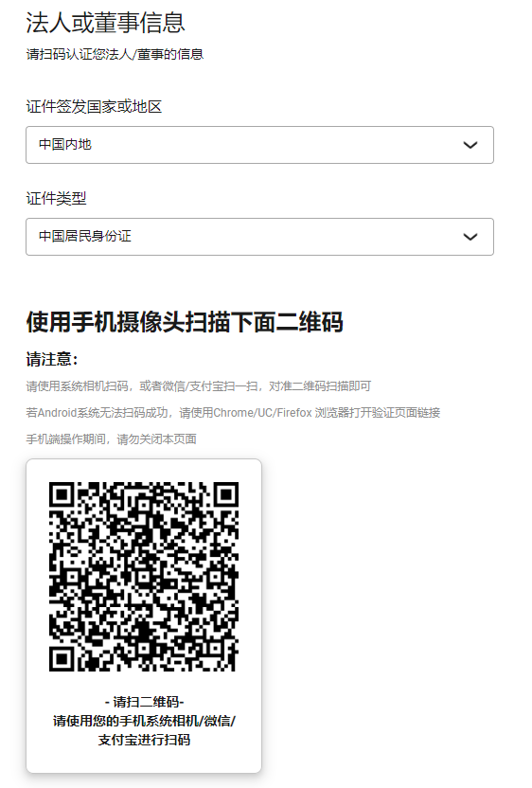
Task: Click the 请勿关闭本页面 warning note
Action: 111,439
